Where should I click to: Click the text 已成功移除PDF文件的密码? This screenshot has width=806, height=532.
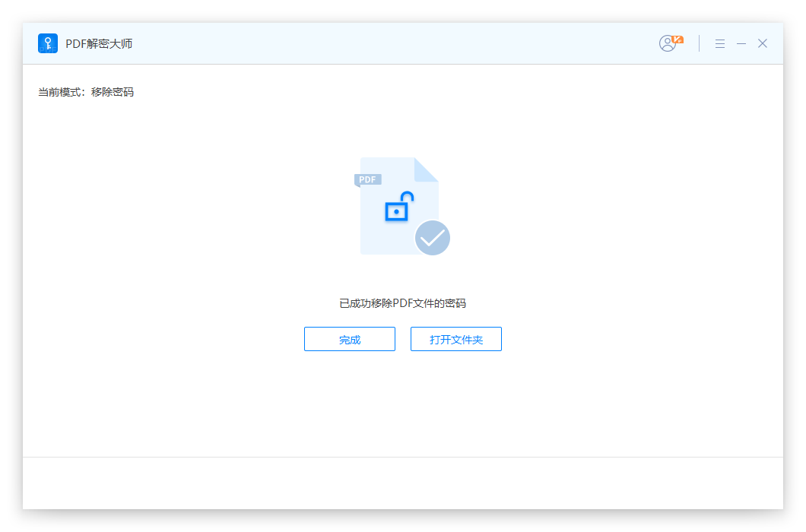tap(402, 303)
